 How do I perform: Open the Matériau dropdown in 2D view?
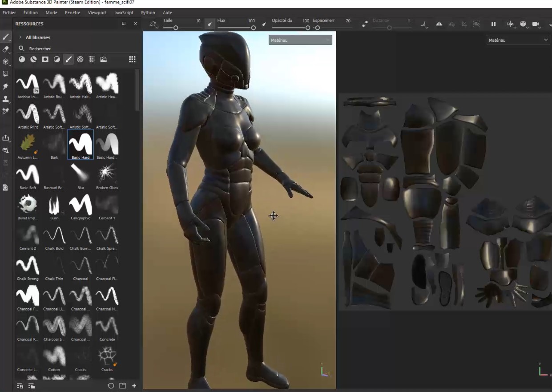(x=518, y=40)
